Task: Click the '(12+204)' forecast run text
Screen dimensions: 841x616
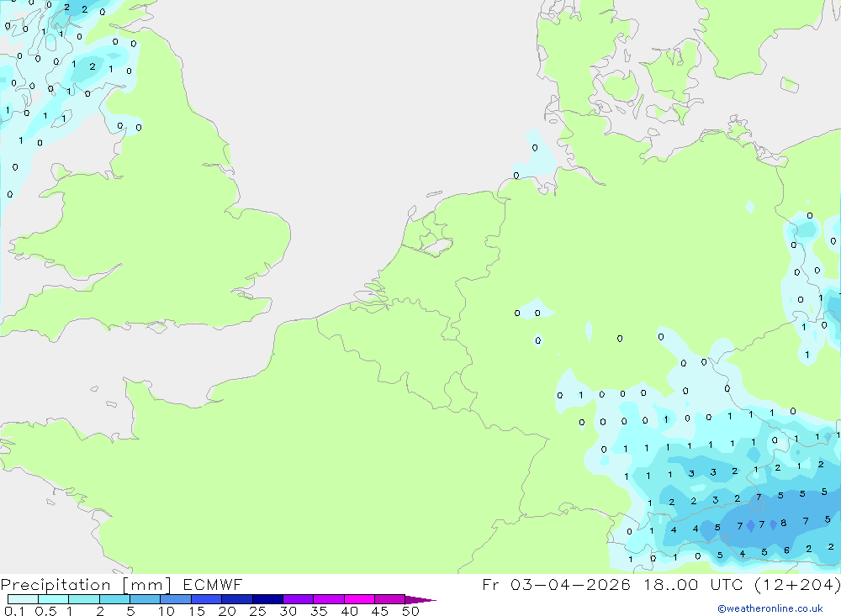Action: click(797, 584)
